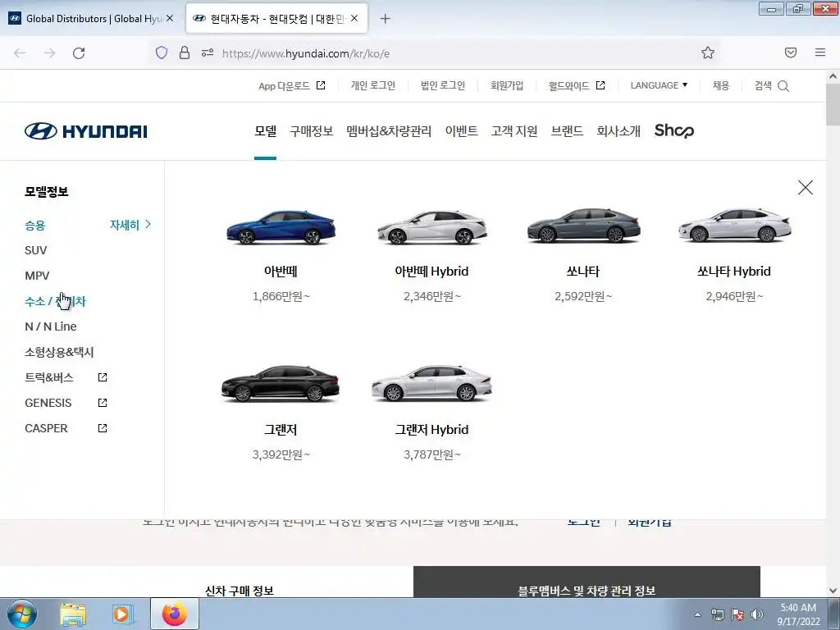Open the 고객 지원 menu
Viewport: 840px width, 630px height.
[x=514, y=130]
